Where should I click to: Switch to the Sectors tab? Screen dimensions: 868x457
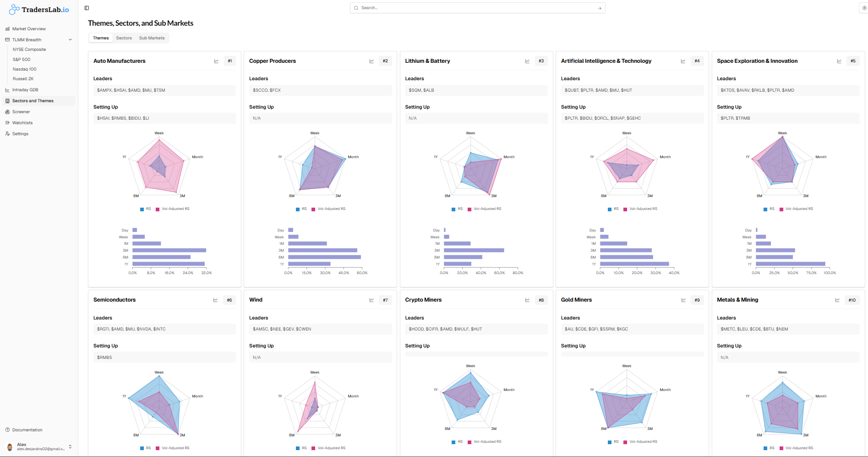[124, 38]
